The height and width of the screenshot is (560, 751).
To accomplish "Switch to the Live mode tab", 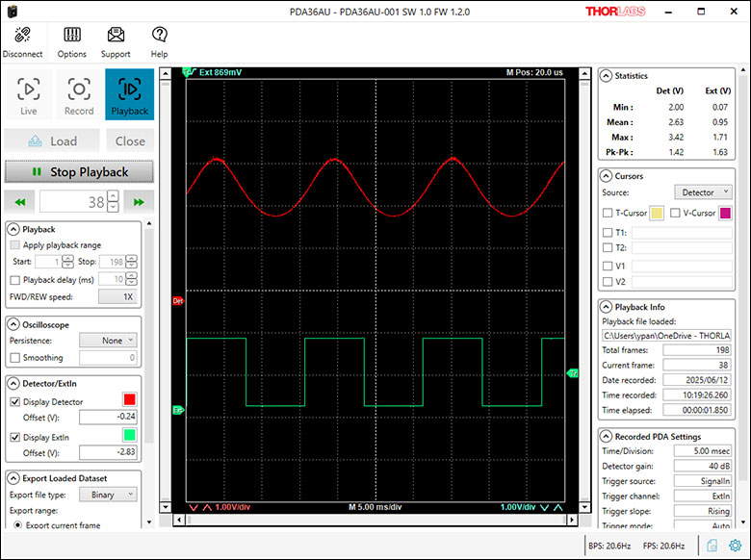I will pyautogui.click(x=29, y=94).
